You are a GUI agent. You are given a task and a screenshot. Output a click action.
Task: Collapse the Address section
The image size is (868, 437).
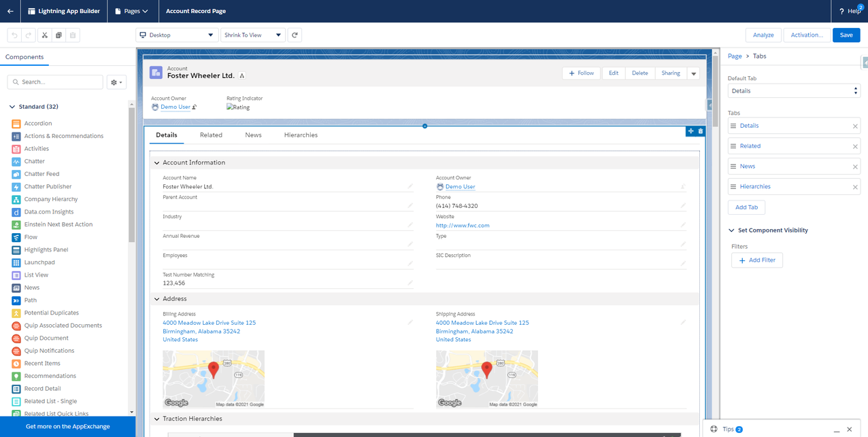tap(157, 299)
